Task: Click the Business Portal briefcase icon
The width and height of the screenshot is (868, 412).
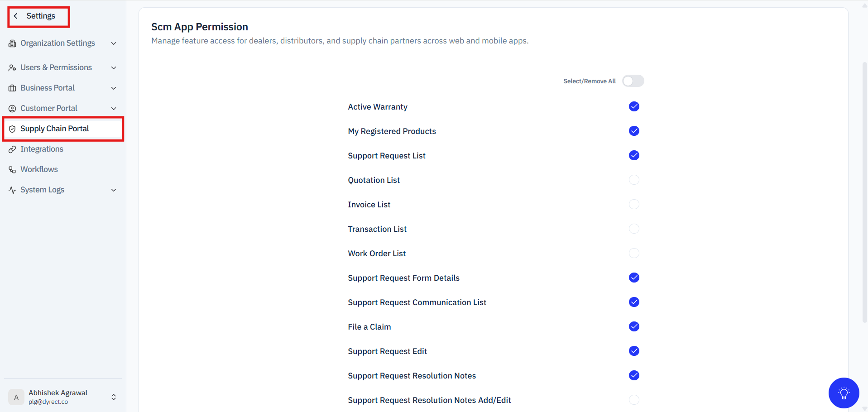Action: pos(12,88)
